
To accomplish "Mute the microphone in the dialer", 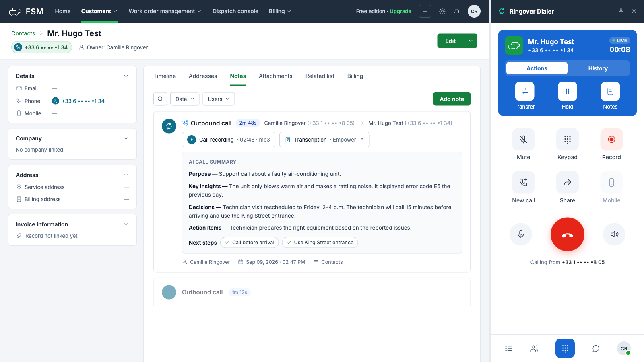I will coord(523,140).
